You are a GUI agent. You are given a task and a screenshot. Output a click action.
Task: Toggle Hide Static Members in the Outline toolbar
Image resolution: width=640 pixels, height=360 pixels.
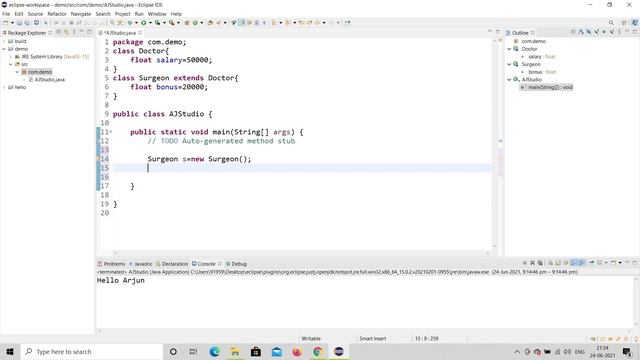point(597,32)
